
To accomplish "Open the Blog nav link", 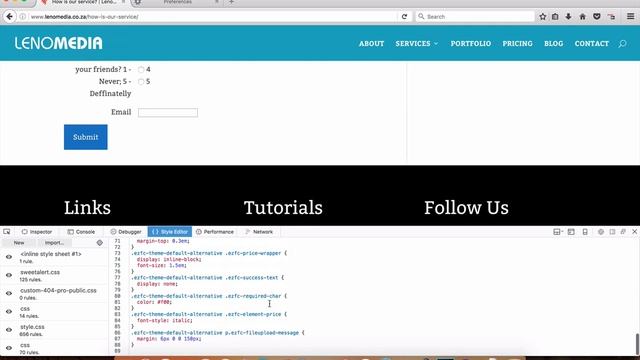I will [x=553, y=44].
